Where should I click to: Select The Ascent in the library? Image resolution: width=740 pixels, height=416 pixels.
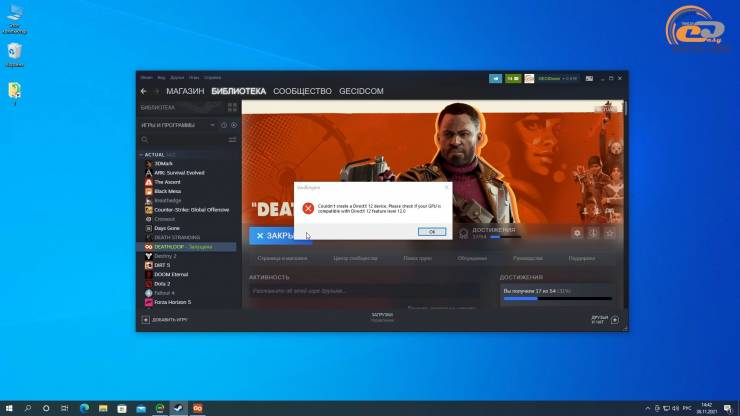187,182
